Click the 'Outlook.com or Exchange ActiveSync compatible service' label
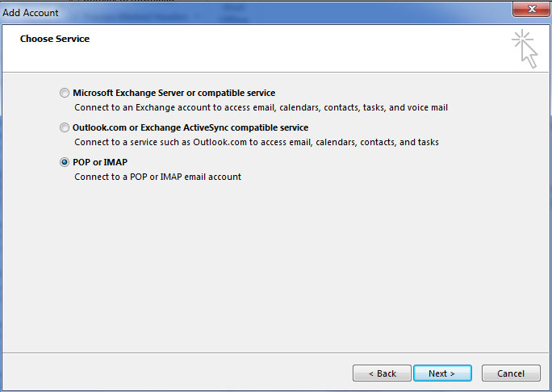 tap(190, 127)
